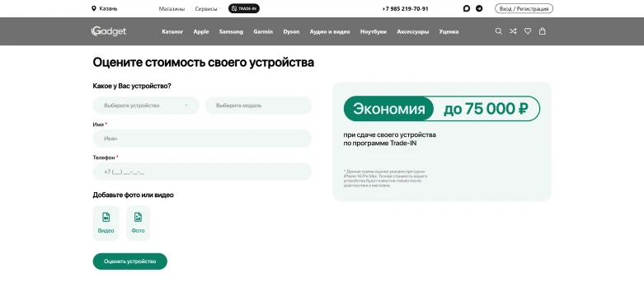Open the Telegram icon in top bar
Screen dimensions: 644x297
click(x=479, y=8)
